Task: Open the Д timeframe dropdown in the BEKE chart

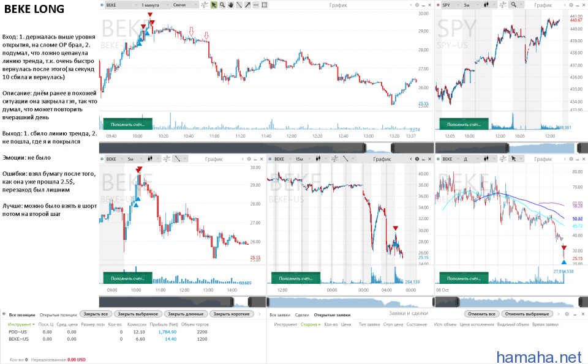Action: (x=472, y=159)
